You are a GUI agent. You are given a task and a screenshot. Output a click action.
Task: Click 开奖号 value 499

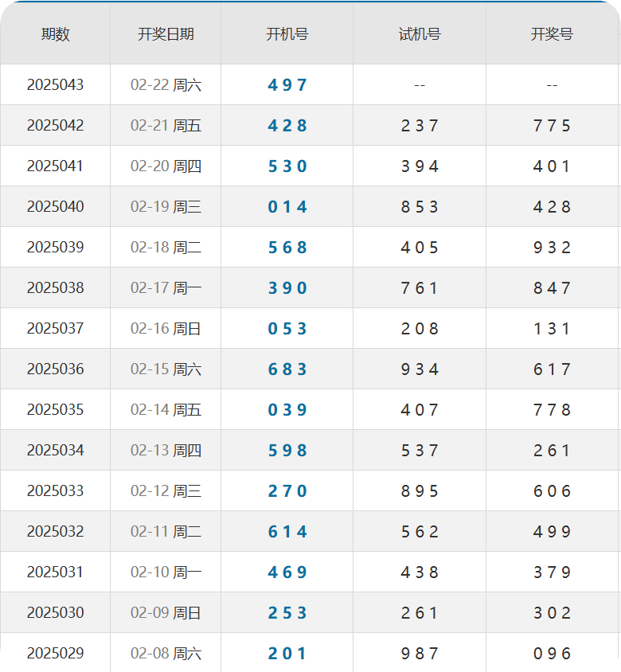click(x=552, y=531)
